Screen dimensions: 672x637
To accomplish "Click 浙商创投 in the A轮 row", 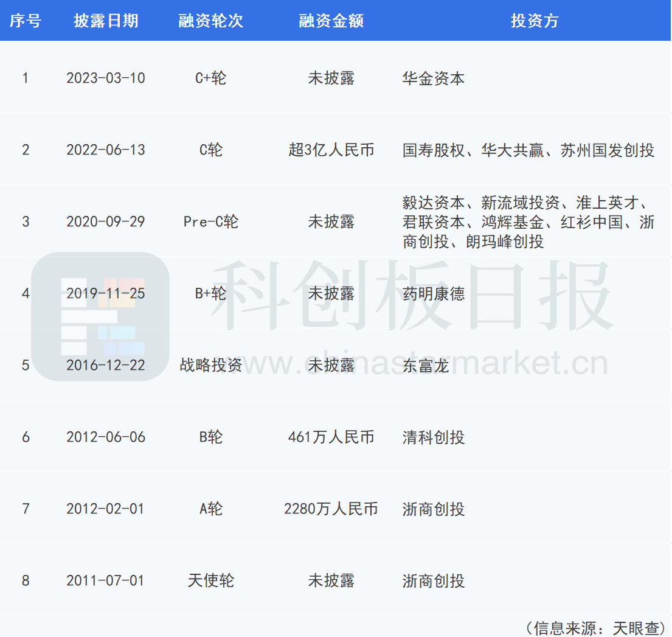I will pyautogui.click(x=433, y=509).
